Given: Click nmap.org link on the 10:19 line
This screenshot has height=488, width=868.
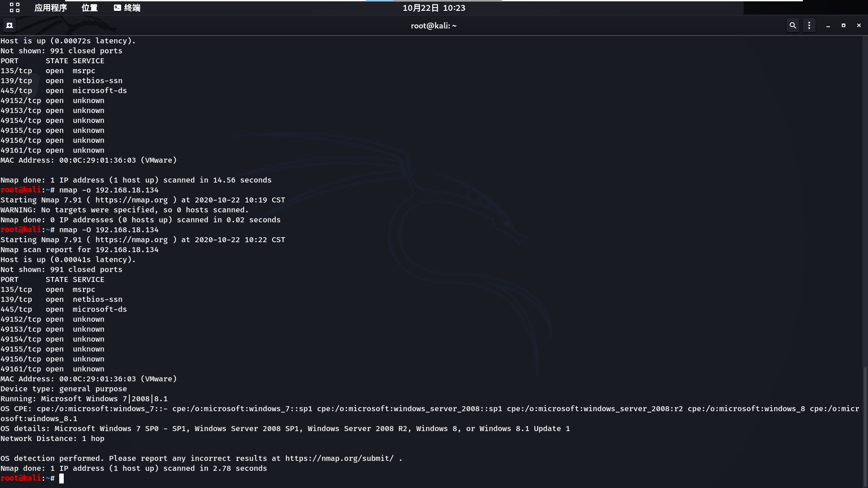Looking at the screenshot, I should (x=131, y=200).
